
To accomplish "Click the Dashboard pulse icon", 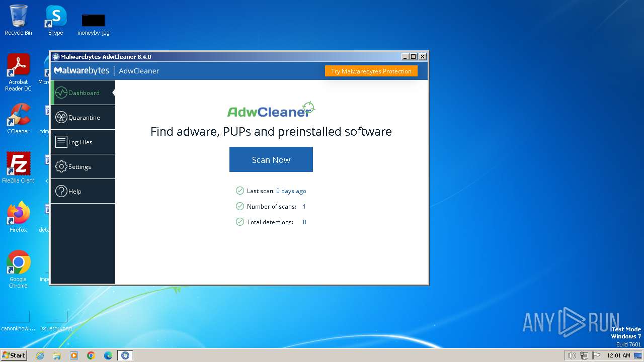I will coord(61,93).
